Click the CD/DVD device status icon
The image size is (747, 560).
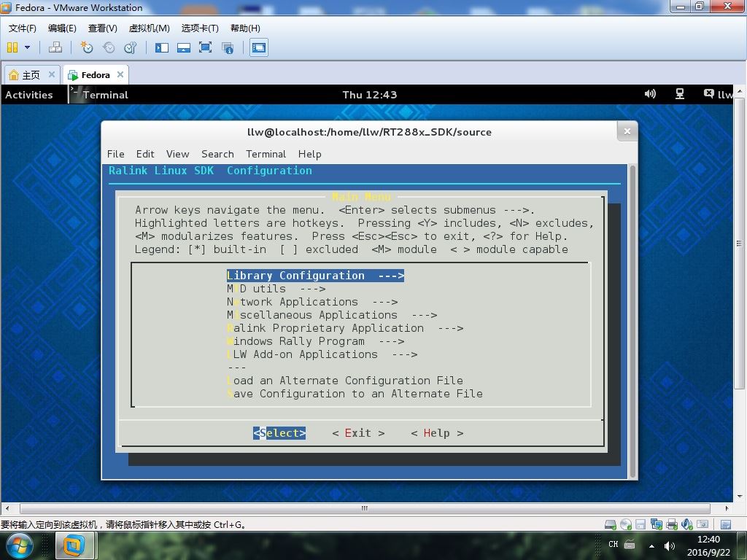(x=625, y=525)
